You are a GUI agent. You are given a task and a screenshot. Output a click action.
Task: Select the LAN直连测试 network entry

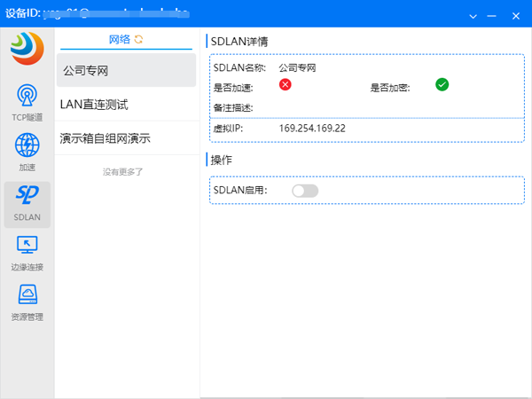coord(127,105)
